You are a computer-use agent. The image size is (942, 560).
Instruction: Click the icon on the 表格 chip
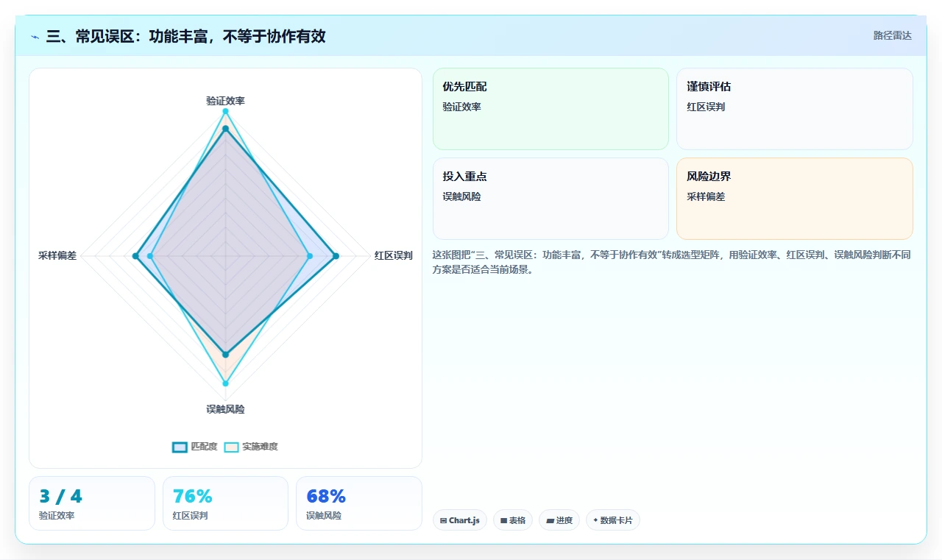coord(503,520)
